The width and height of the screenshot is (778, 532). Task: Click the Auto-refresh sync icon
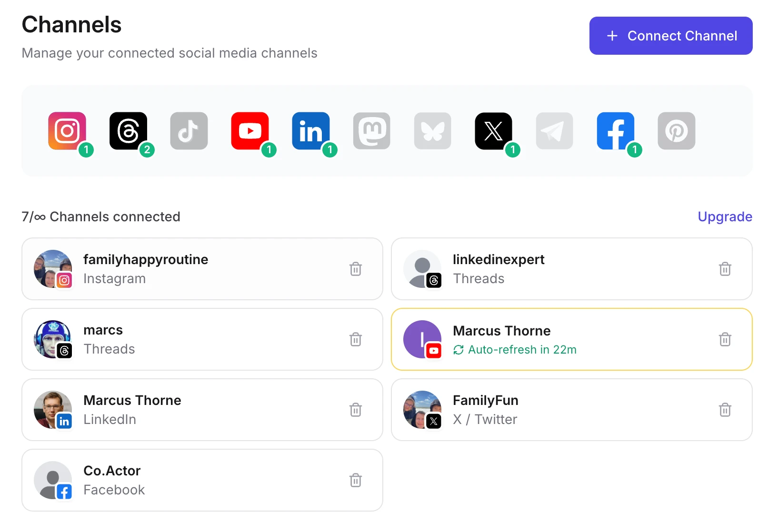pyautogui.click(x=459, y=350)
